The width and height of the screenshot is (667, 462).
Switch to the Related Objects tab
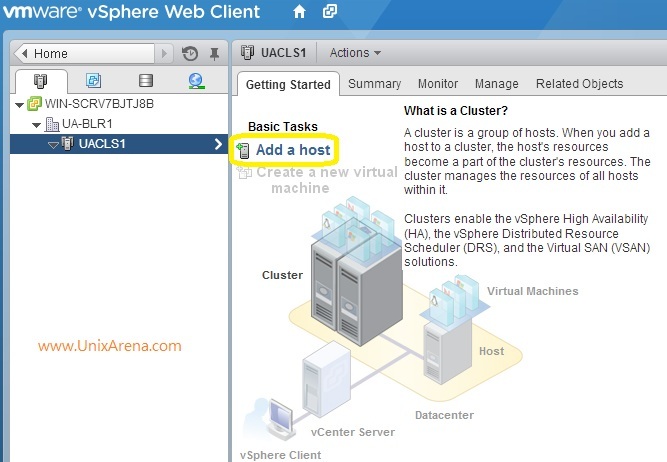(579, 84)
